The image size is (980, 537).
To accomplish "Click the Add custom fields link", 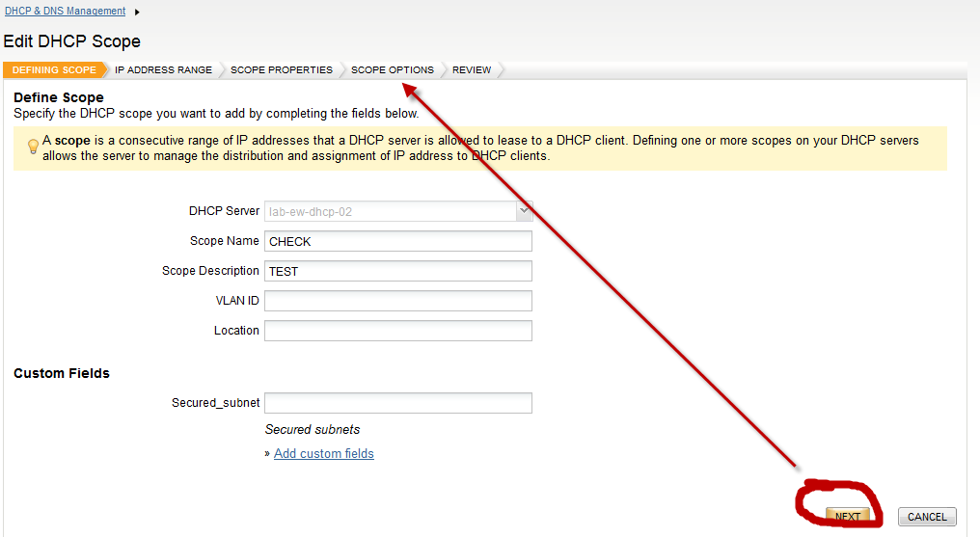I will tap(324, 454).
